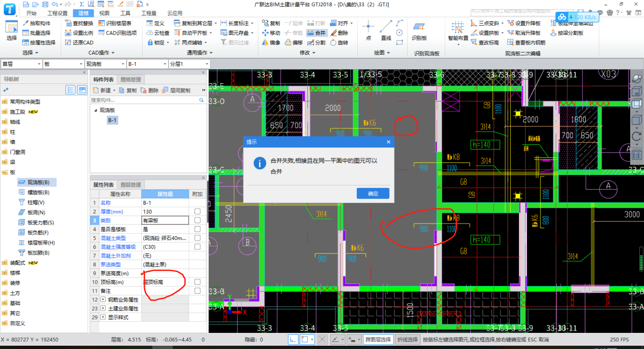Click 删除 delete tool in ribbon
The width and height of the screenshot is (644, 349).
point(339,33)
